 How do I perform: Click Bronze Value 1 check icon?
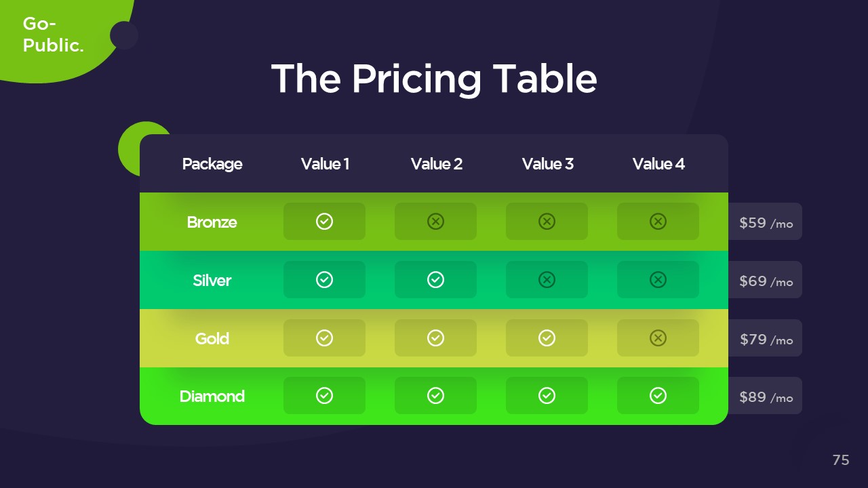tap(324, 222)
